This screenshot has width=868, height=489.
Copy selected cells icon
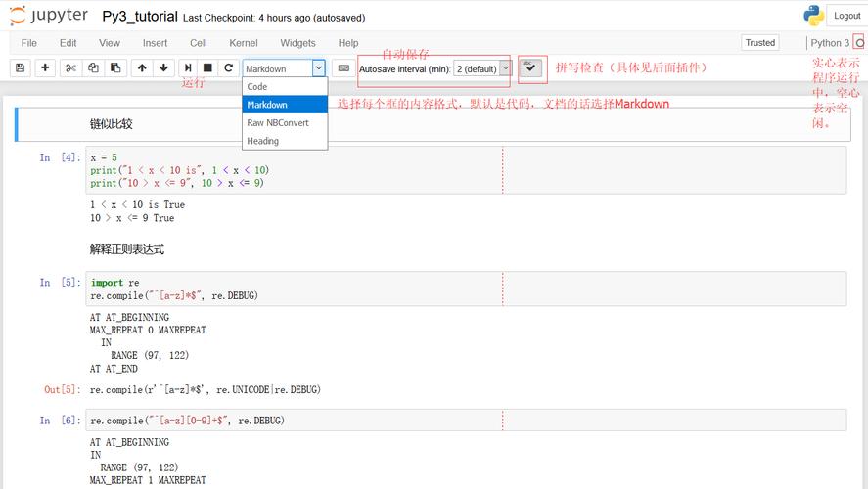click(x=93, y=68)
